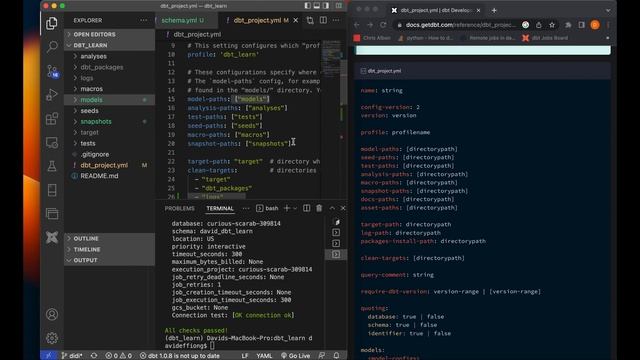The width and height of the screenshot is (640, 360).
Task: Toggle bottom panel layout button
Action: [317, 6]
